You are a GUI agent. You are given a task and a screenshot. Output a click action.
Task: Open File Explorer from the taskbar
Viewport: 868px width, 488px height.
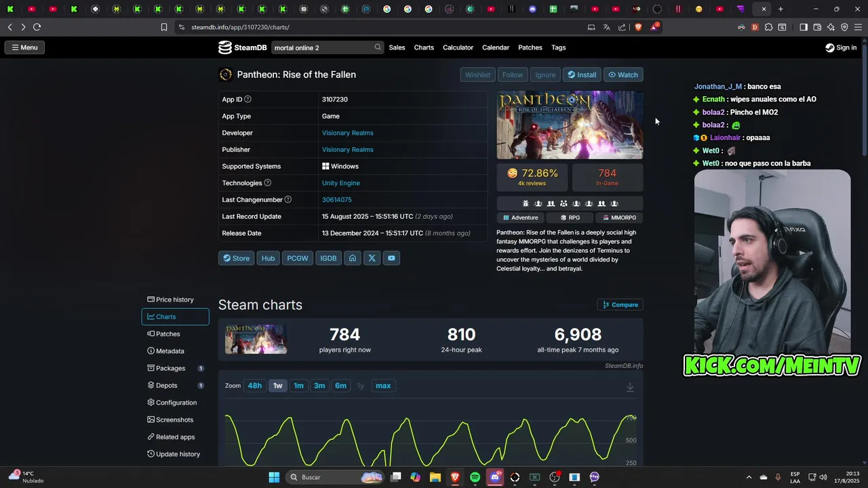point(435,477)
